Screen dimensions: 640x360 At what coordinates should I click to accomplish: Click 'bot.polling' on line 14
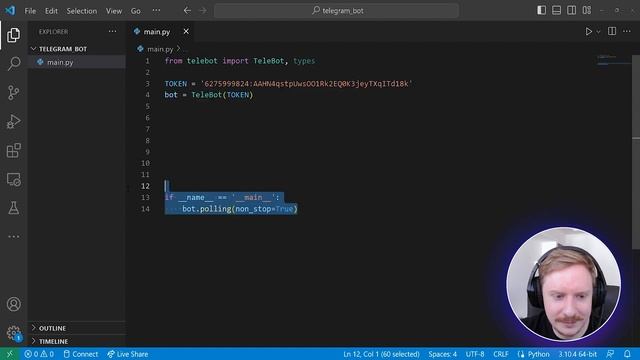(207, 209)
